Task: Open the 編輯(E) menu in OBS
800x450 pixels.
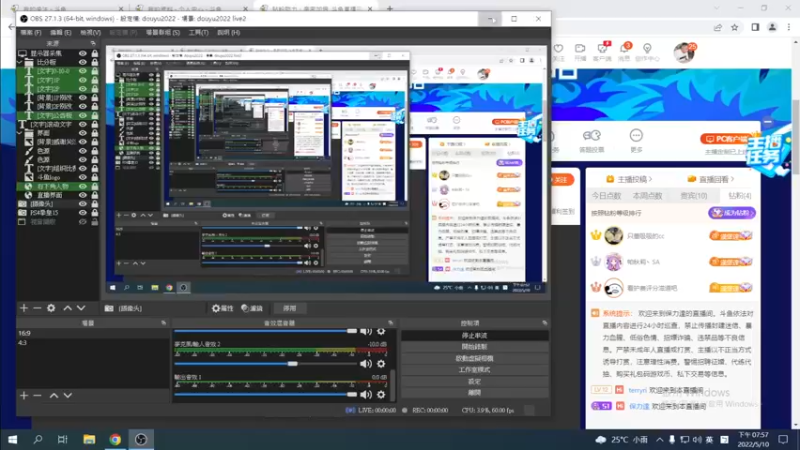Action: [x=60, y=32]
